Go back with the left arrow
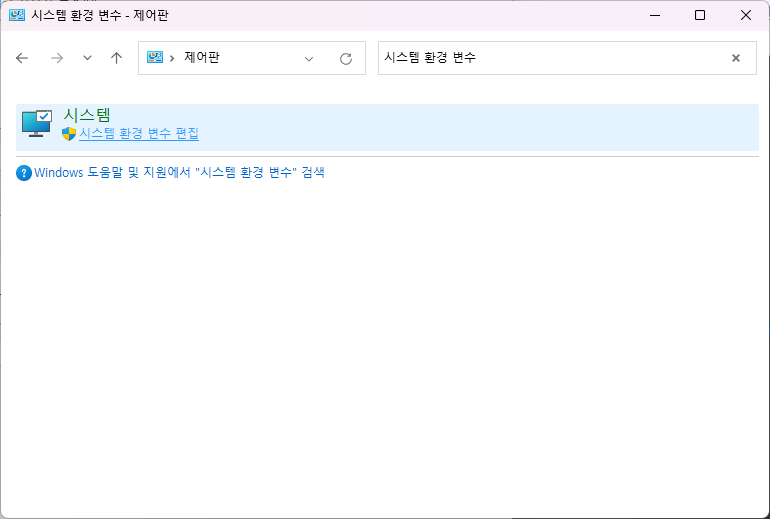This screenshot has width=770, height=519. [22, 58]
